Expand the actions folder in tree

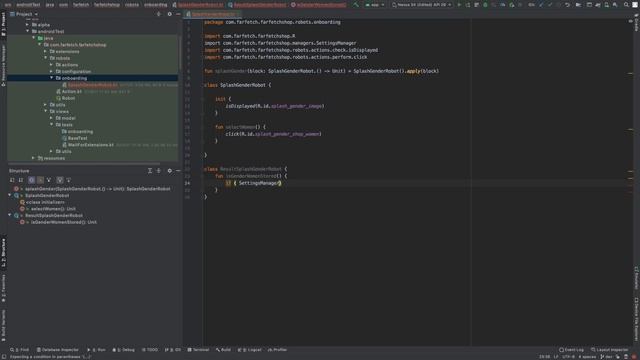51,65
